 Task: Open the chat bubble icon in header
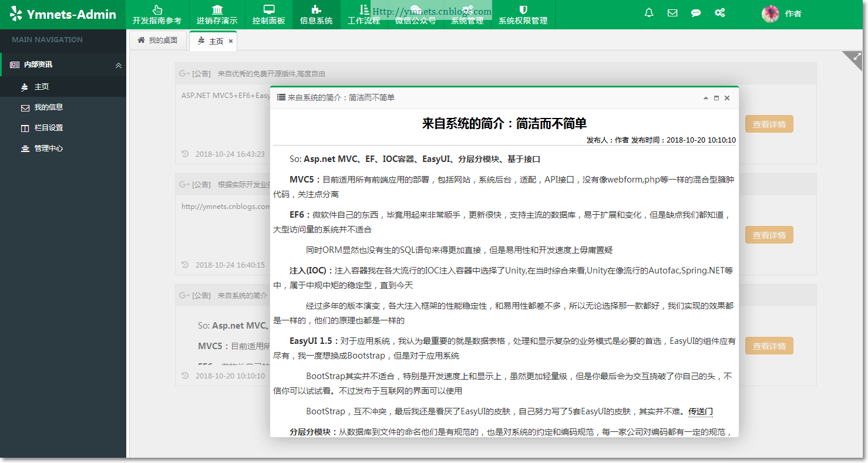pos(696,13)
